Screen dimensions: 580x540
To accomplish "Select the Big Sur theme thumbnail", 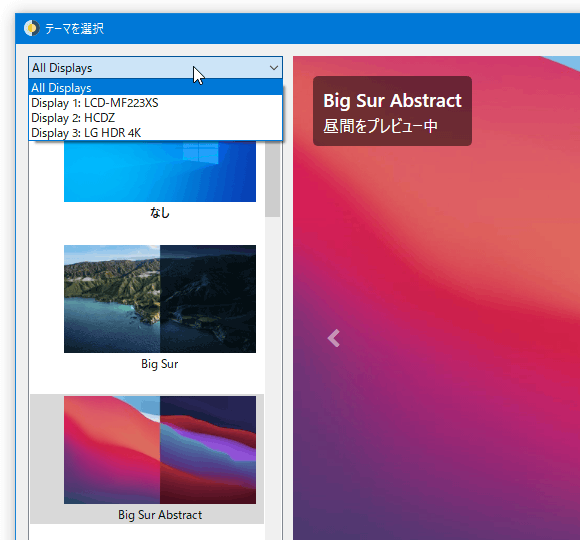I will 160,299.
